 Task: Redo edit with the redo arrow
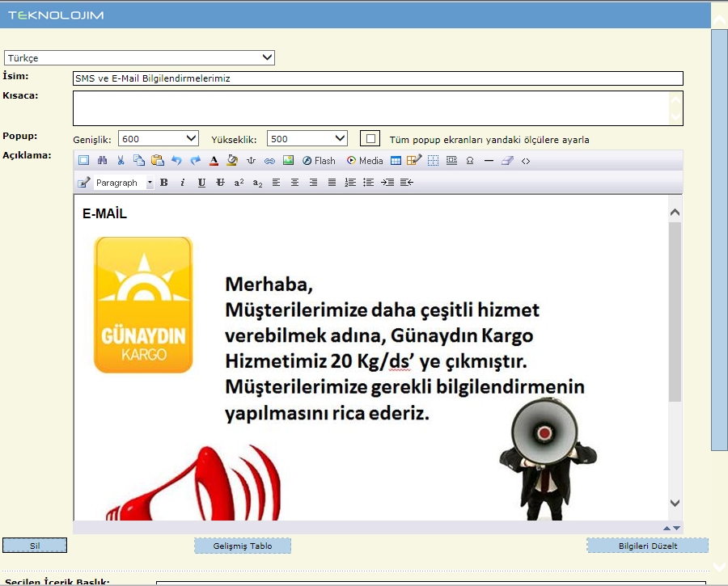point(196,161)
